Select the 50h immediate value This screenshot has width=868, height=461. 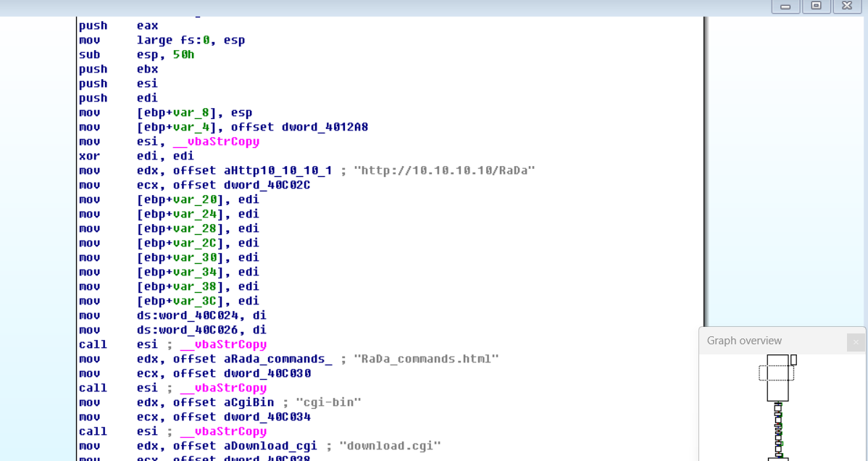coord(184,54)
